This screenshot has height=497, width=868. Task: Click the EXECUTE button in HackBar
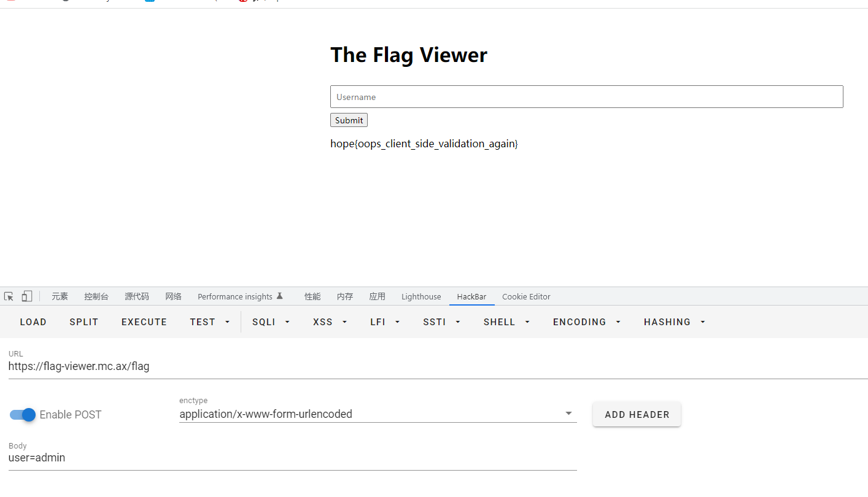pos(144,322)
